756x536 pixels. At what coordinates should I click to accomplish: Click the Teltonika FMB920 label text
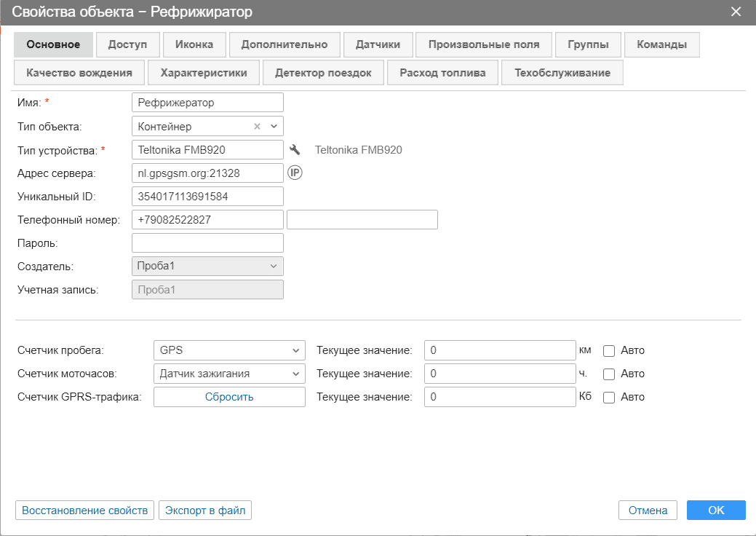[x=358, y=150]
